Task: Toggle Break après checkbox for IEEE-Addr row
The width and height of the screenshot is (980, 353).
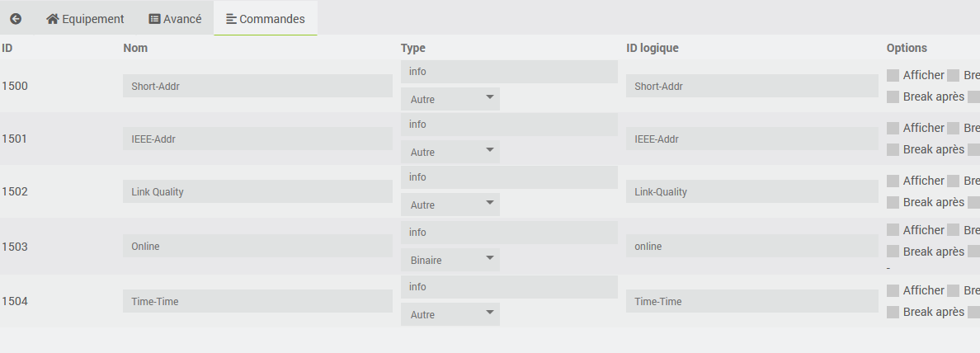Action: pyautogui.click(x=893, y=150)
